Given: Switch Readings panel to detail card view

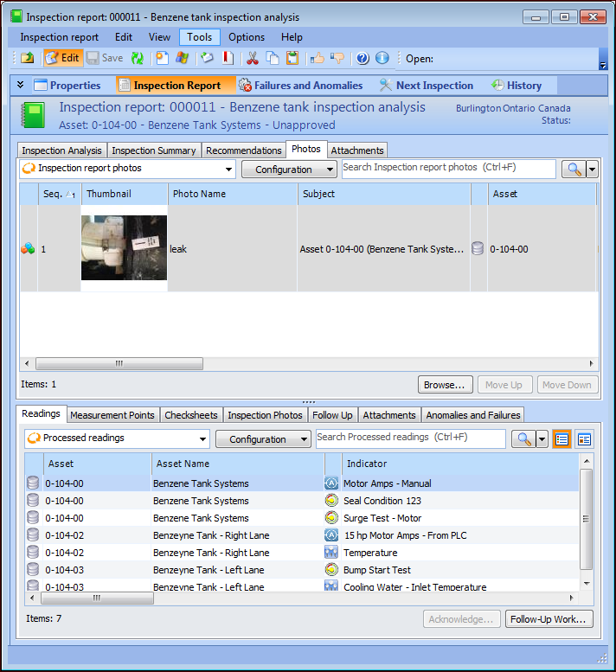Looking at the screenshot, I should click(x=584, y=439).
